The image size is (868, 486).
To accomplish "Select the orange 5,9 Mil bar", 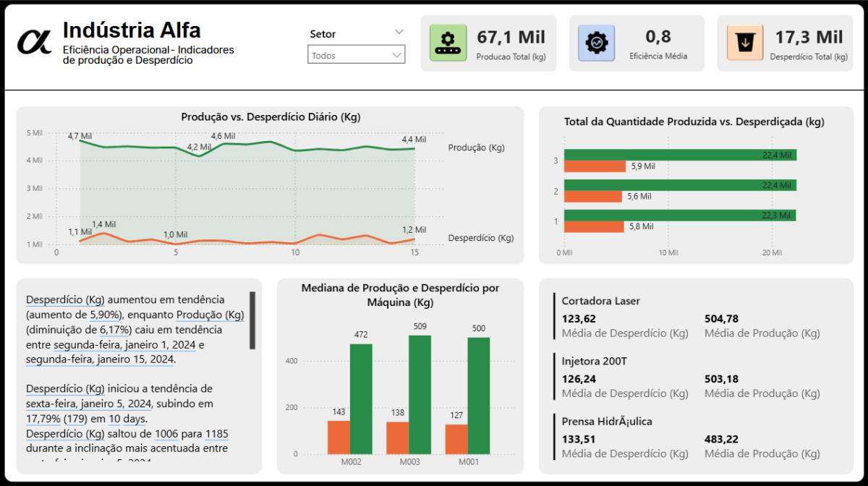I will 596,166.
